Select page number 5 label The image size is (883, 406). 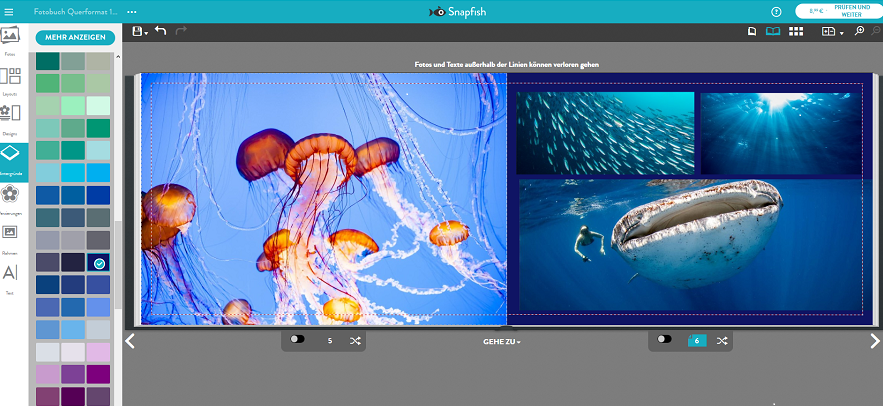pyautogui.click(x=330, y=341)
